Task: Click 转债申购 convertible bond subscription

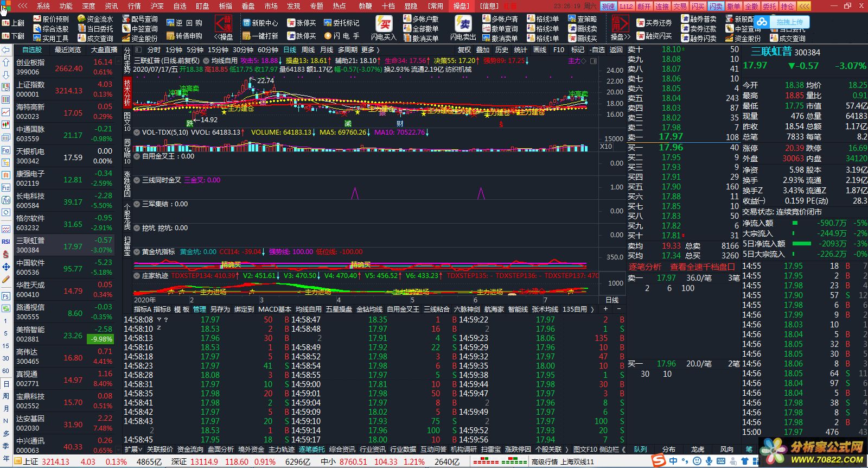Action: coord(184,36)
